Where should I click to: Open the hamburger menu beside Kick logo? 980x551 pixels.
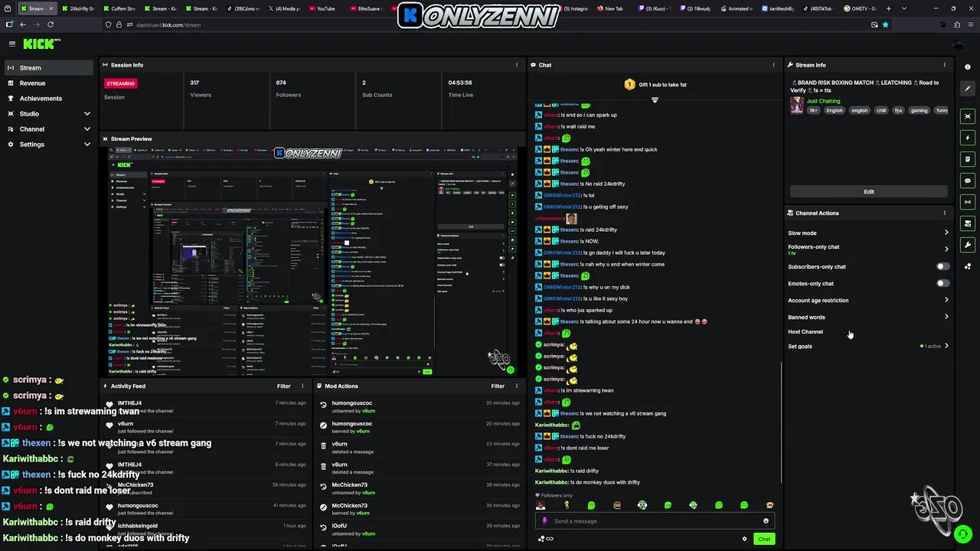point(11,44)
